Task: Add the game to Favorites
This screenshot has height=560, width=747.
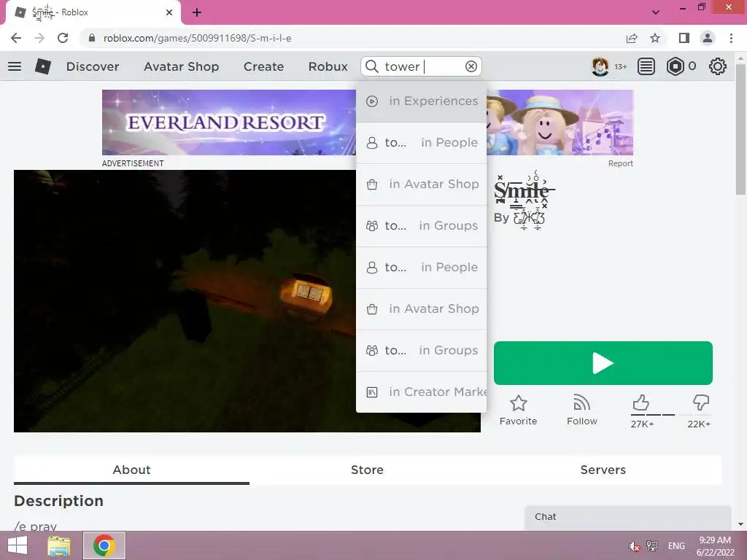Action: [x=518, y=410]
